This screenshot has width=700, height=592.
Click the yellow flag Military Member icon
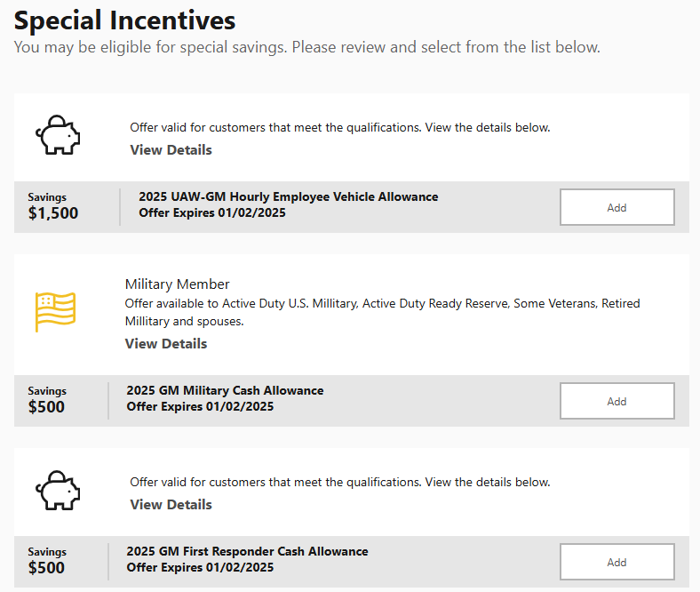(55, 312)
